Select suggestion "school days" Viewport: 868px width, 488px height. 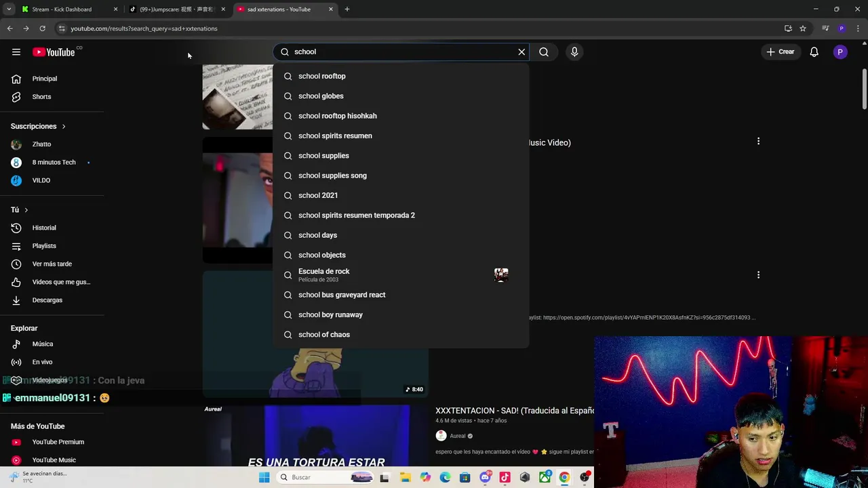pos(401,235)
